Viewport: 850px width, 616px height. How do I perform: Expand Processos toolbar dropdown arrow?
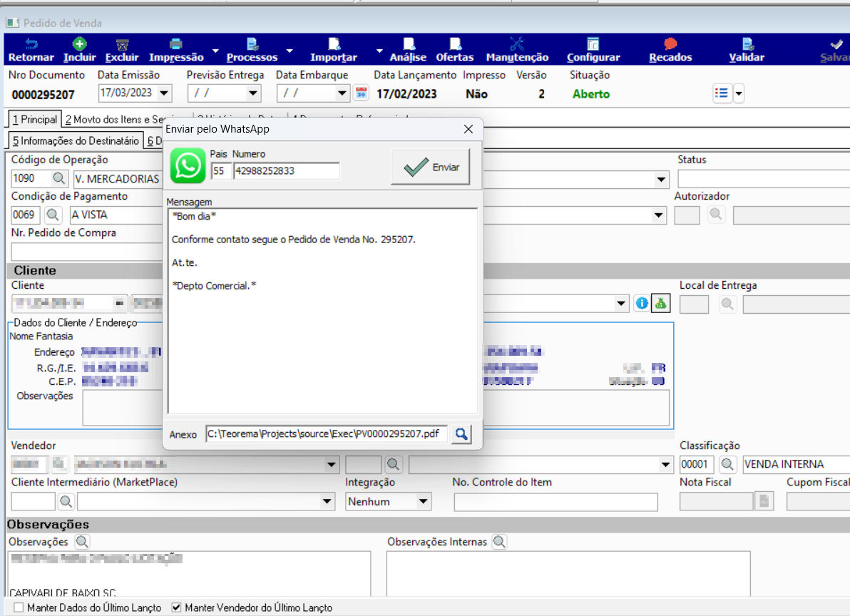(x=289, y=51)
